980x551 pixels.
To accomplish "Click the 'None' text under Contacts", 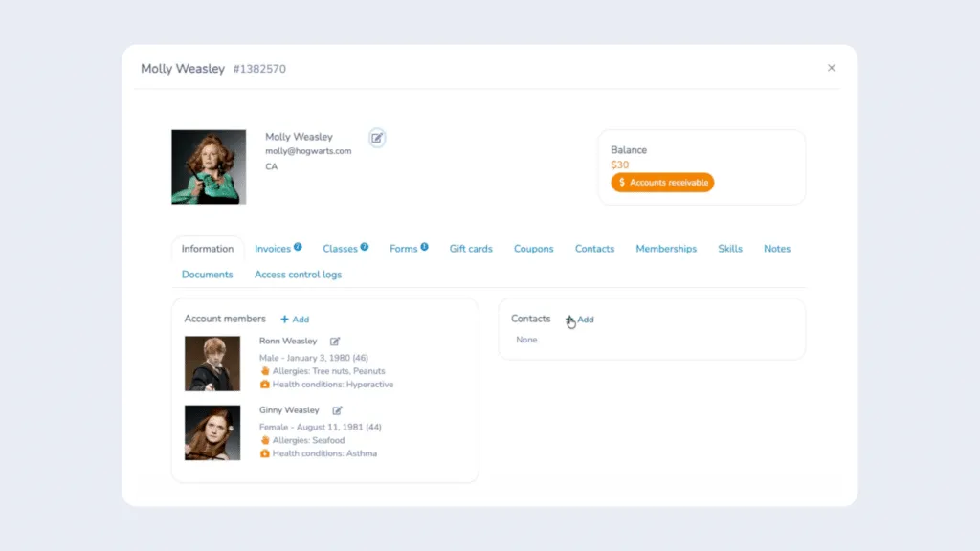I will coord(527,340).
